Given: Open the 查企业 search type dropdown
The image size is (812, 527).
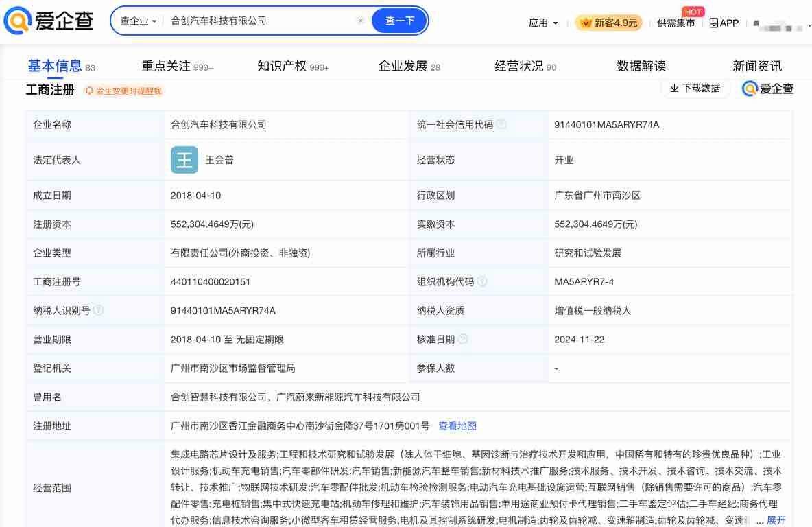Looking at the screenshot, I should tap(138, 21).
